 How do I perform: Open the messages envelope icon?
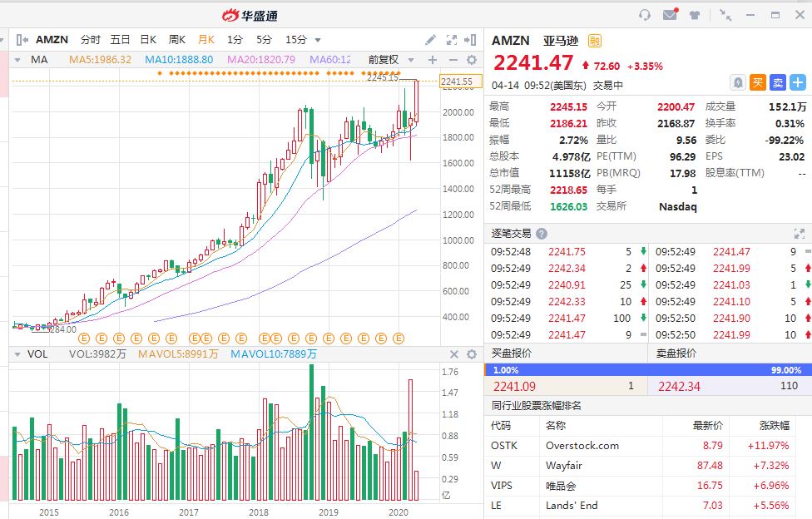(670, 15)
